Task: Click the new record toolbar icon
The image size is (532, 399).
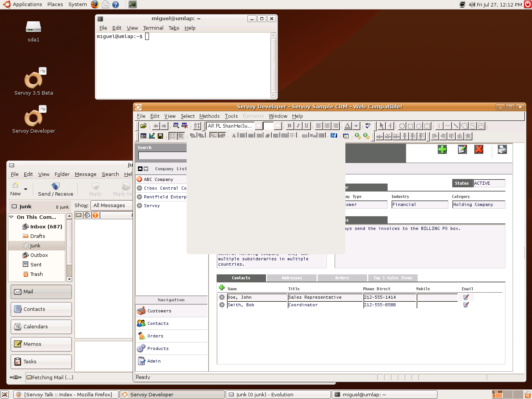Action: click(x=176, y=126)
